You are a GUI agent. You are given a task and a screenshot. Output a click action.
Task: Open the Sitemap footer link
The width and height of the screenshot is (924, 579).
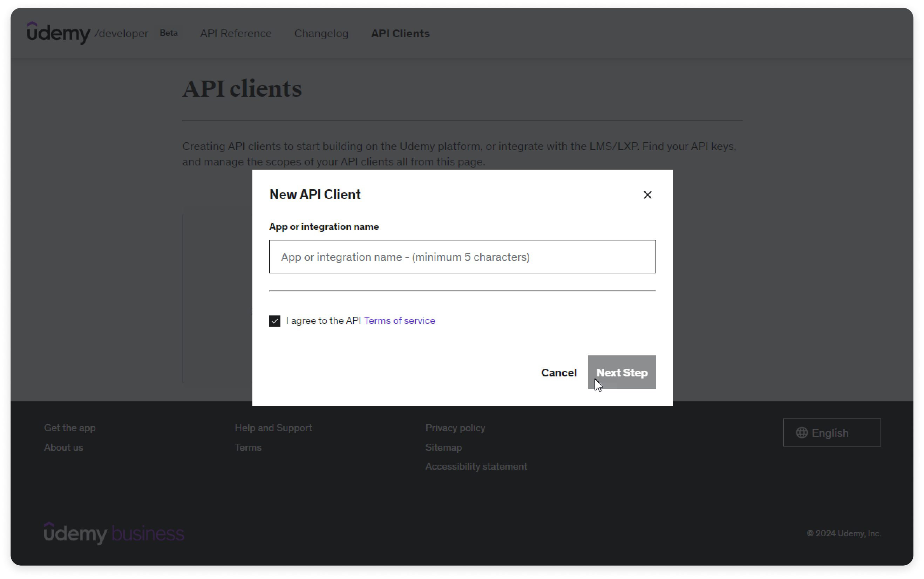pos(443,447)
